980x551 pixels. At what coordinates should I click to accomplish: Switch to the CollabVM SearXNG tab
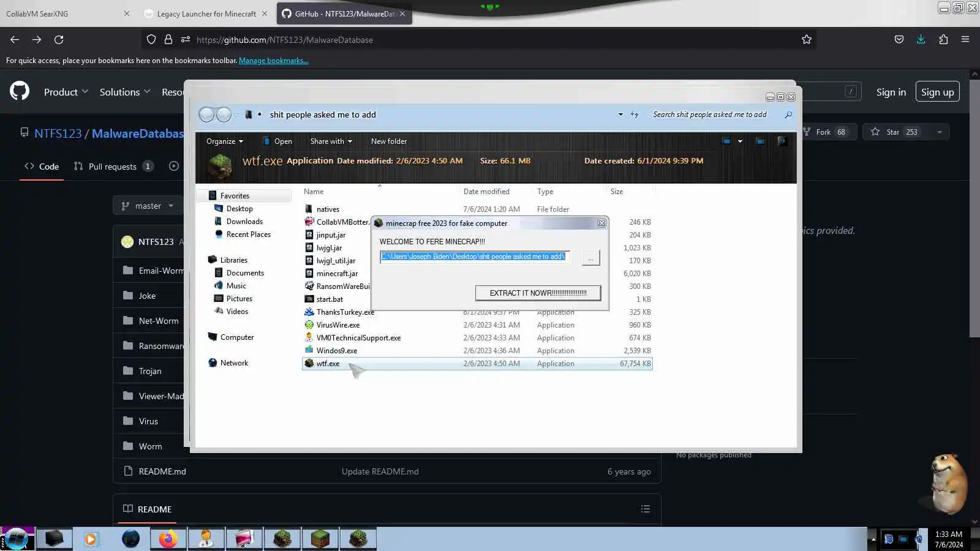[x=67, y=13]
